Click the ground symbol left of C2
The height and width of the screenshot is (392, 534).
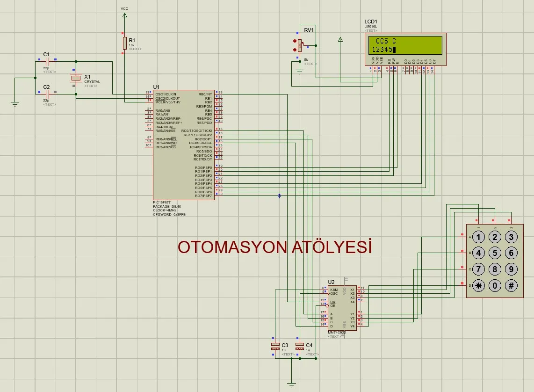tap(15, 103)
